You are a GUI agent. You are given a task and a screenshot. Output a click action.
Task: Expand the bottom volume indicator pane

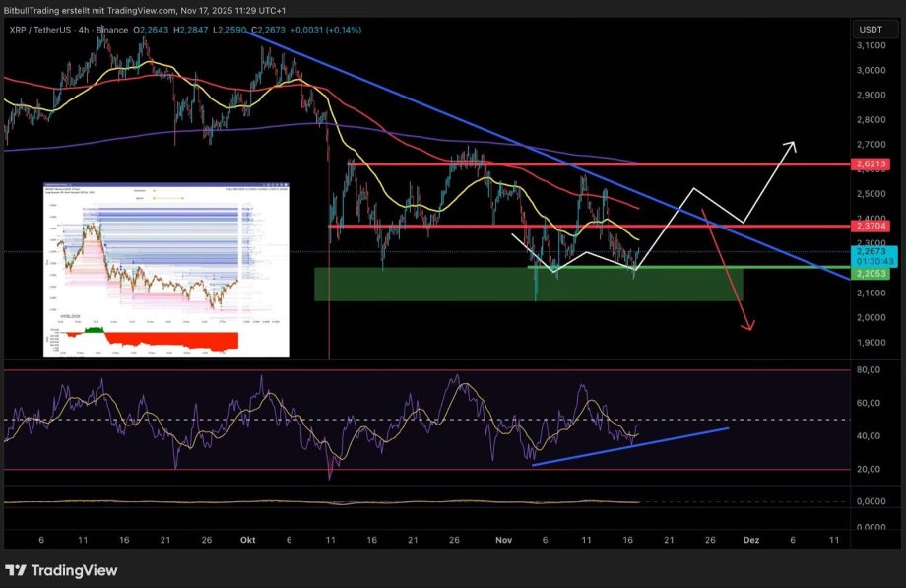click(x=423, y=502)
